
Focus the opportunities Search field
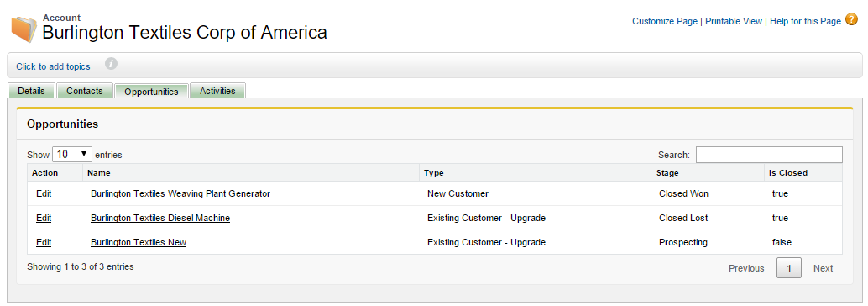click(769, 155)
